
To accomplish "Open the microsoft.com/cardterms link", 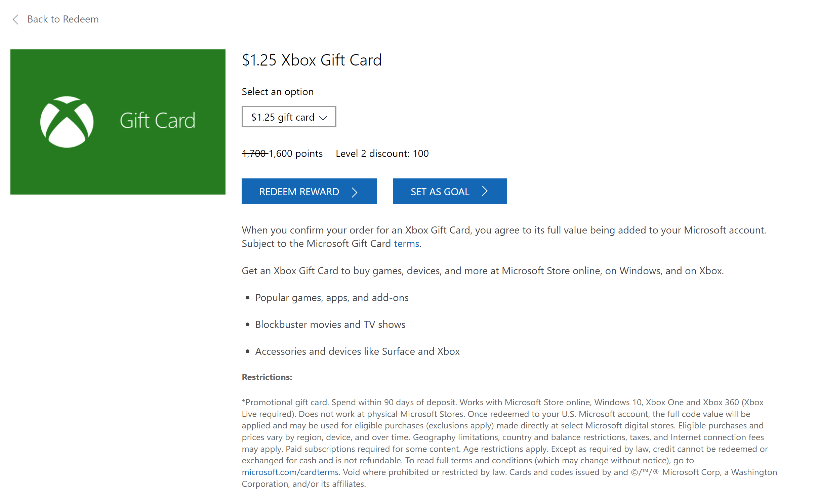I will [x=290, y=472].
